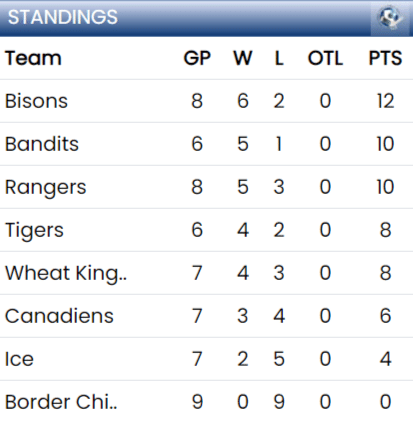Click the GP column header
The height and width of the screenshot is (421, 413).
pyautogui.click(x=197, y=58)
